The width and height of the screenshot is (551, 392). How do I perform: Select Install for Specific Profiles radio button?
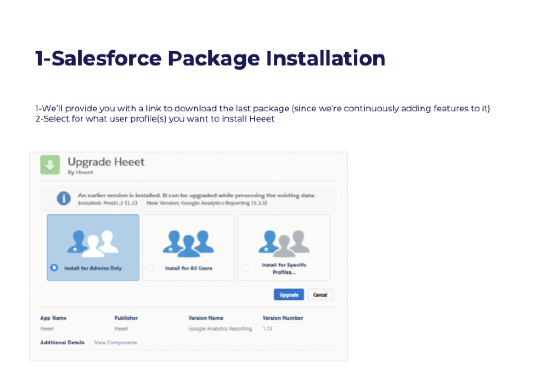[245, 268]
